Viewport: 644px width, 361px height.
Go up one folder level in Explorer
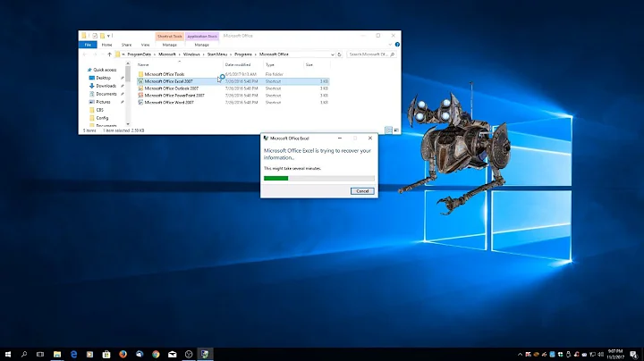(109, 55)
